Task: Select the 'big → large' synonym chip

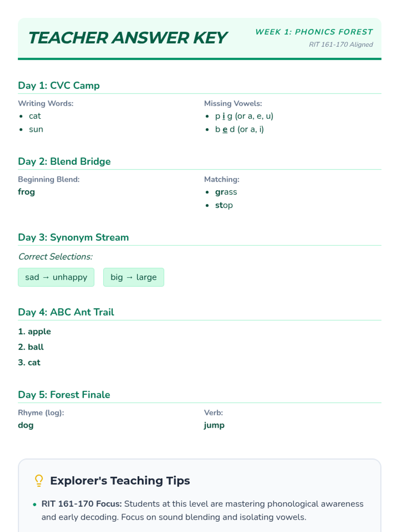Action: [134, 277]
